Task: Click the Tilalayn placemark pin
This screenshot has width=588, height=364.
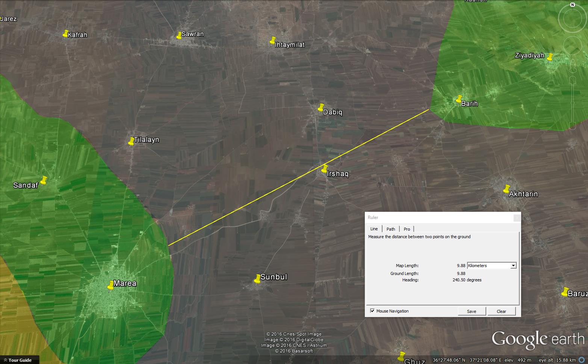Action: [131, 142]
